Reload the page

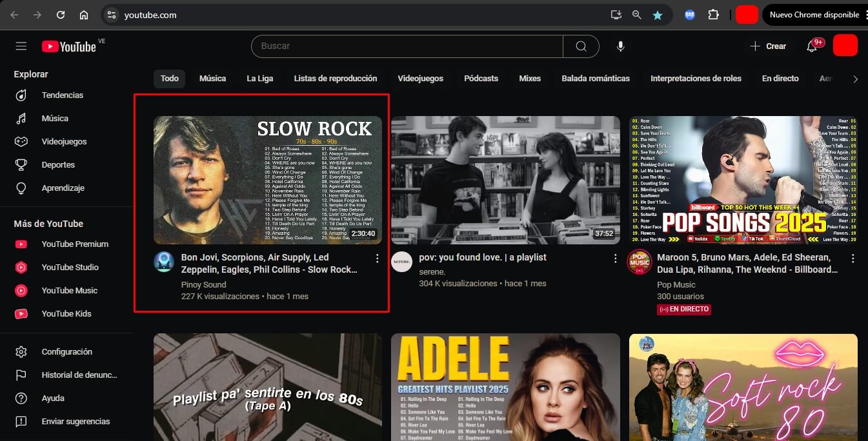click(61, 15)
